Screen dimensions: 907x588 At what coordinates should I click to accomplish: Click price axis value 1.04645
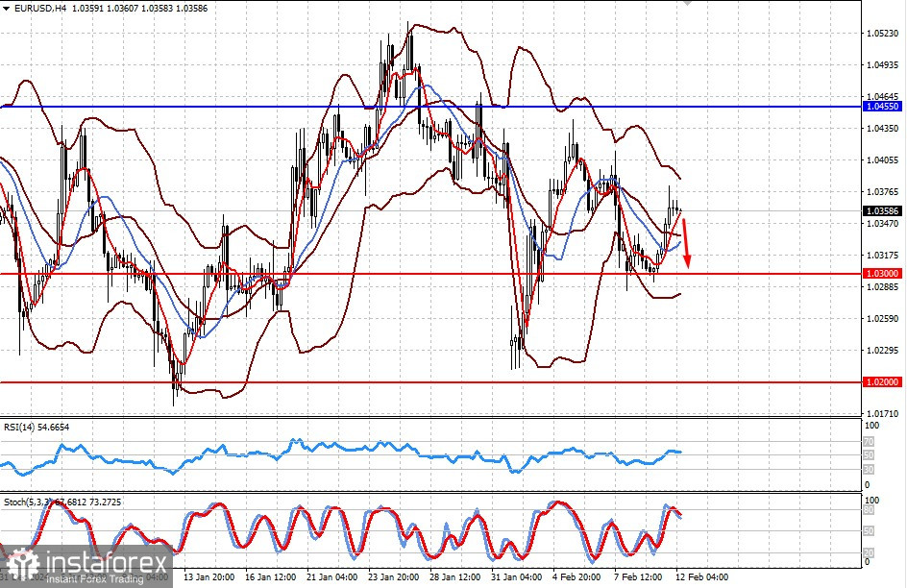pos(882,96)
